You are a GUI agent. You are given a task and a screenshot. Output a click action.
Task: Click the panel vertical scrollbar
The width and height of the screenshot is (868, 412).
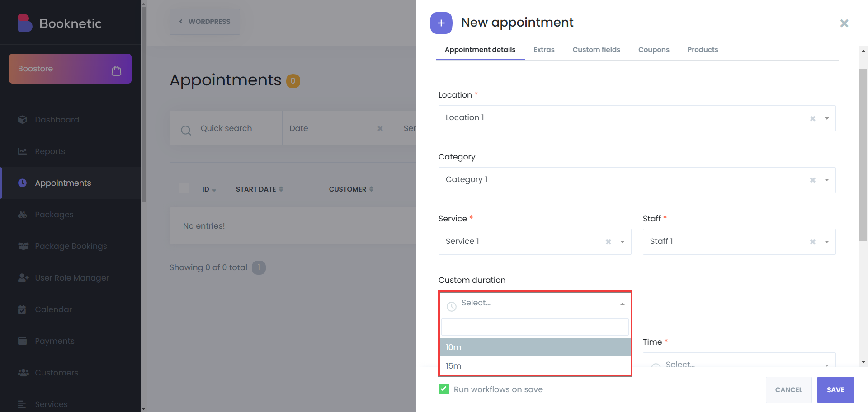point(863,154)
